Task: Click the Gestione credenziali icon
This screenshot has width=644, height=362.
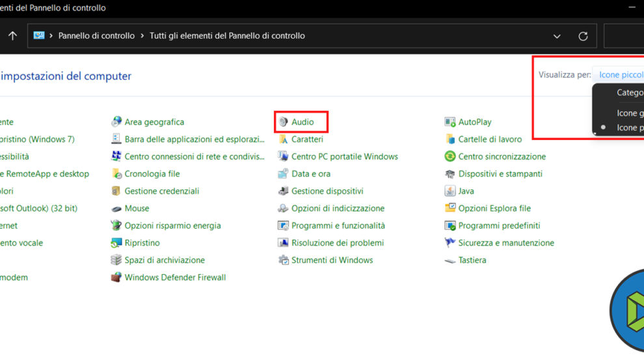Action: pos(116,191)
